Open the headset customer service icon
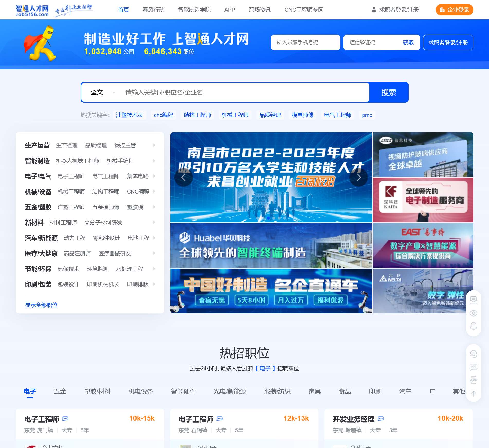Image resolution: width=489 pixels, height=448 pixels. pyautogui.click(x=474, y=354)
